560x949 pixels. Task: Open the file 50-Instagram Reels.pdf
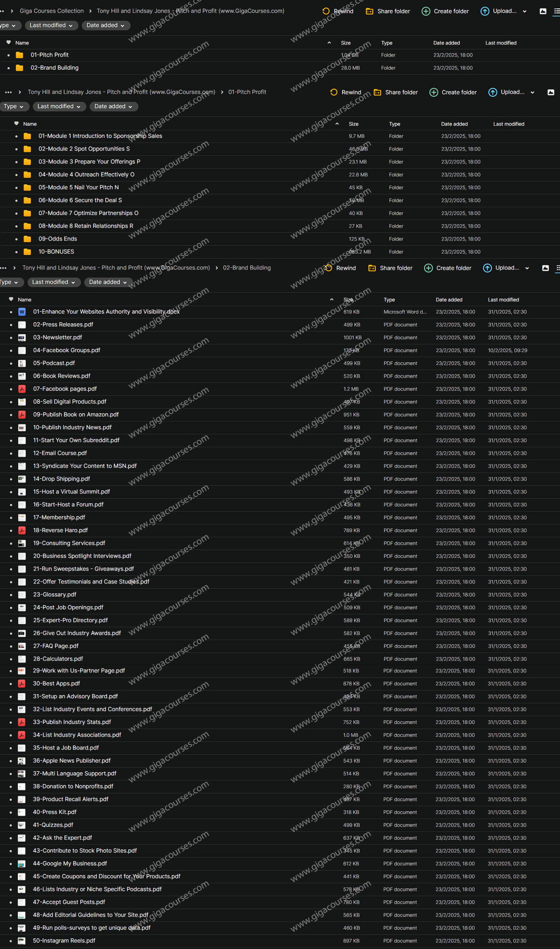(x=64, y=941)
